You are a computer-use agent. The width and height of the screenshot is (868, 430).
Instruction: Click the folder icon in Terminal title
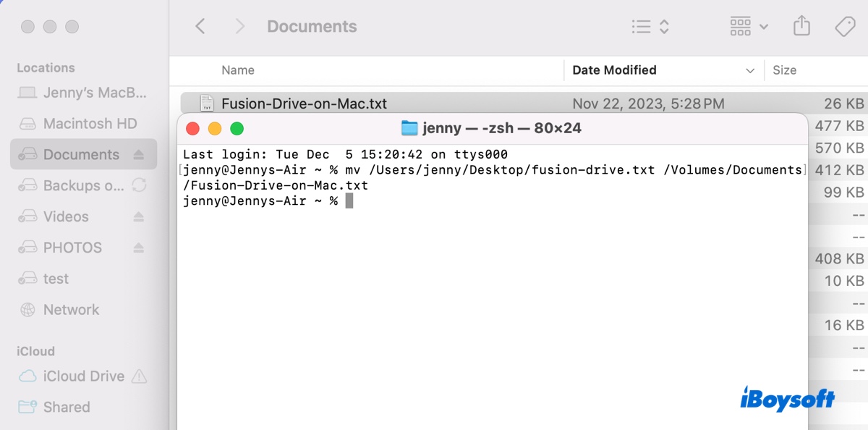[409, 129]
